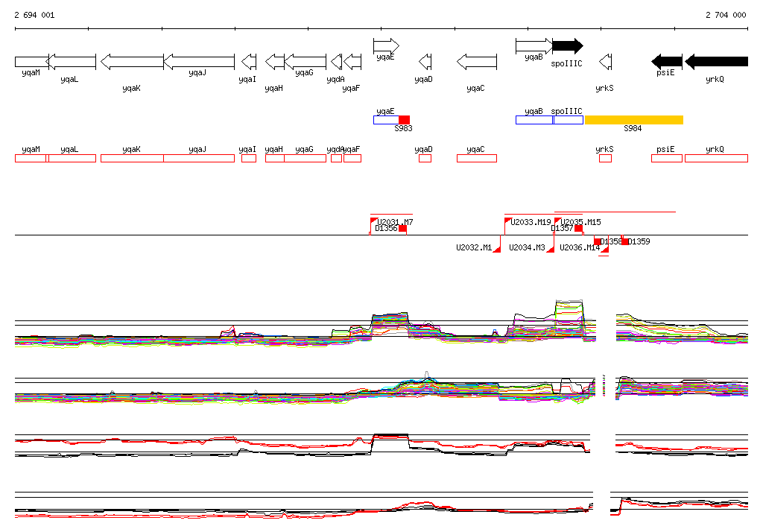This screenshot has height=532, width=763.
Task: Click the end coordinate 2 704 000
Action: [x=726, y=15]
